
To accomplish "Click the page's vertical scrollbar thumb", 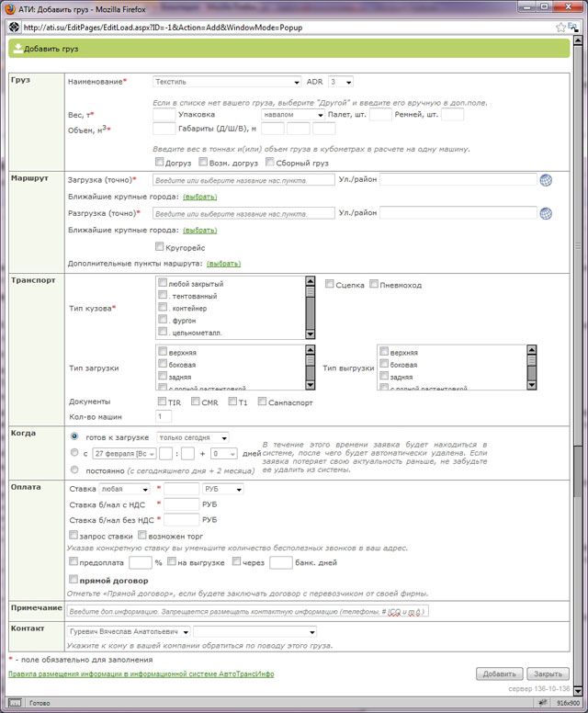I will 578,245.
